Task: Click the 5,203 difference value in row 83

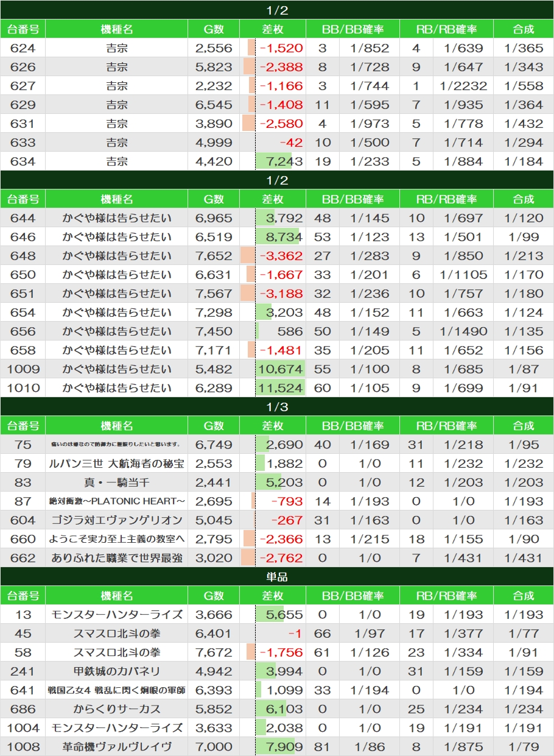Action: [284, 482]
